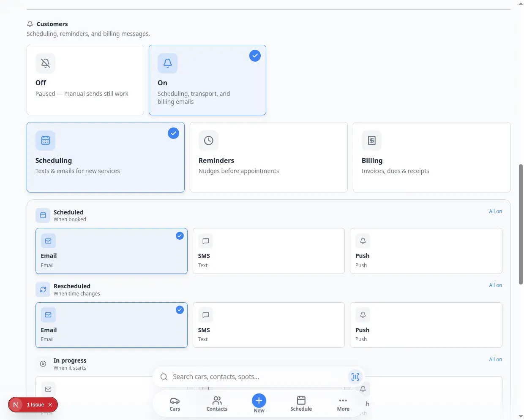The image size is (524, 420).
Task: Click the calendar icon on Scheduling card
Action: [x=46, y=141]
